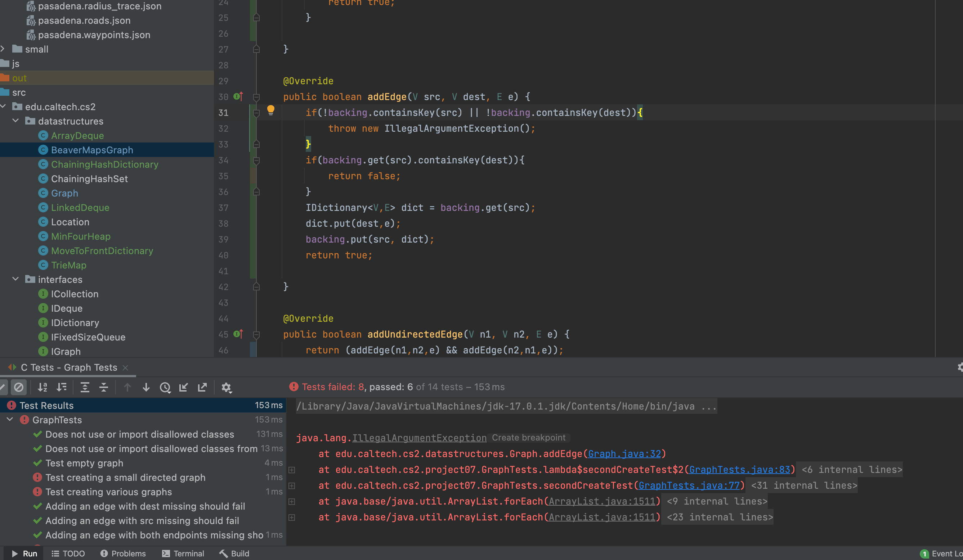Expand the small folder
Screen dimensions: 963x560
[3, 49]
